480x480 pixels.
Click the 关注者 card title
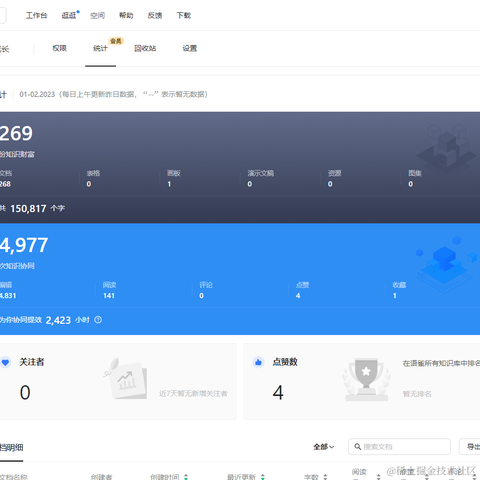(x=32, y=362)
